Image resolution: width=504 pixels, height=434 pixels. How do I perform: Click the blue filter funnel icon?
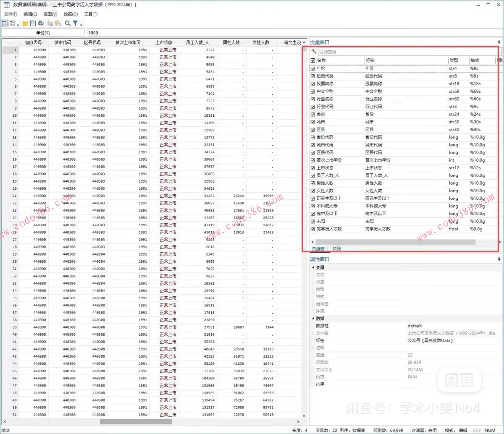[x=75, y=24]
